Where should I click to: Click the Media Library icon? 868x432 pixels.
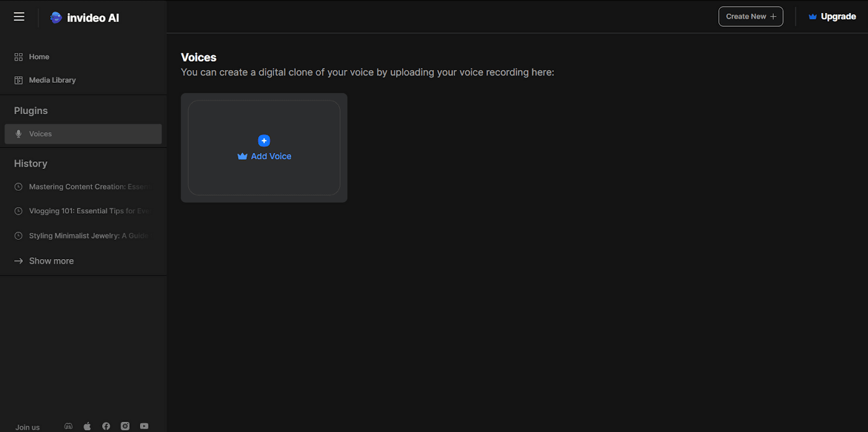pos(17,79)
